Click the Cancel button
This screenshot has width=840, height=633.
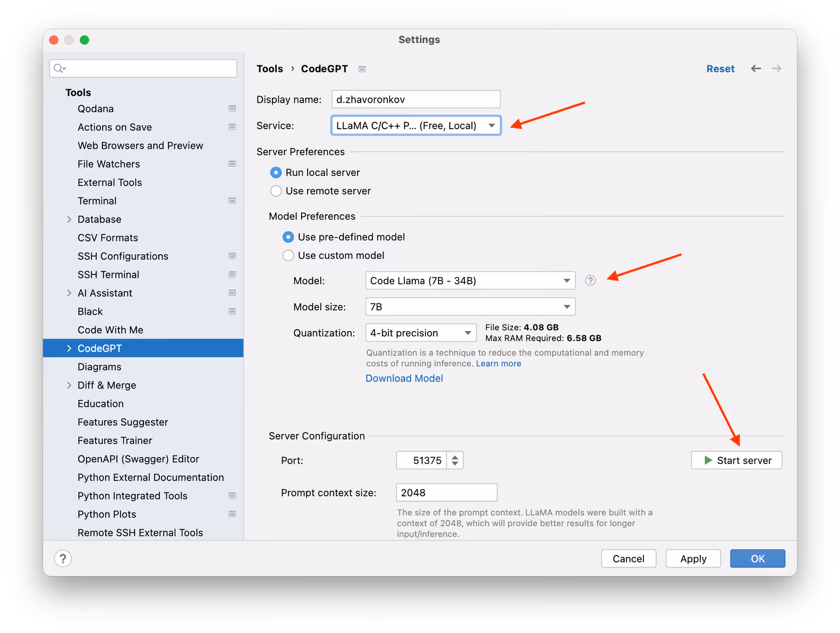629,559
